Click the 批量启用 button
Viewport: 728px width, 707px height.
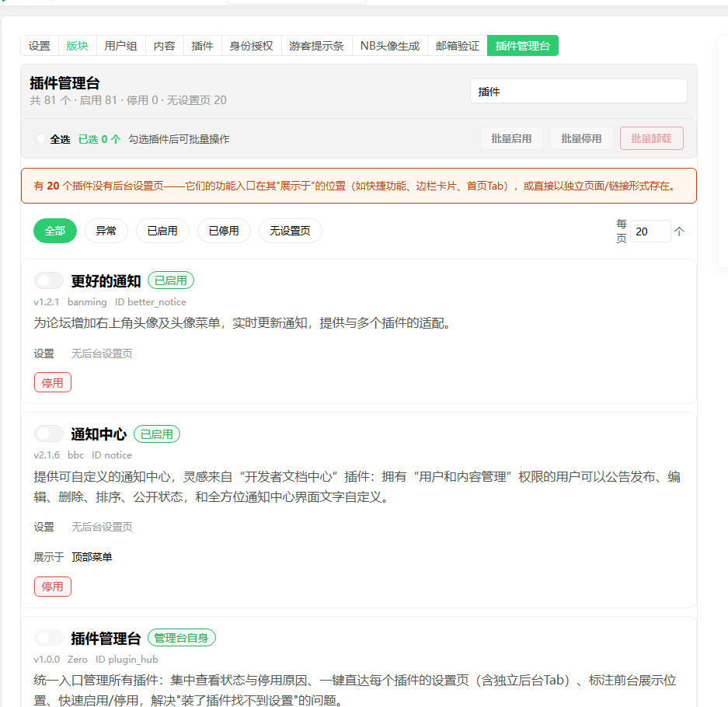tap(512, 138)
